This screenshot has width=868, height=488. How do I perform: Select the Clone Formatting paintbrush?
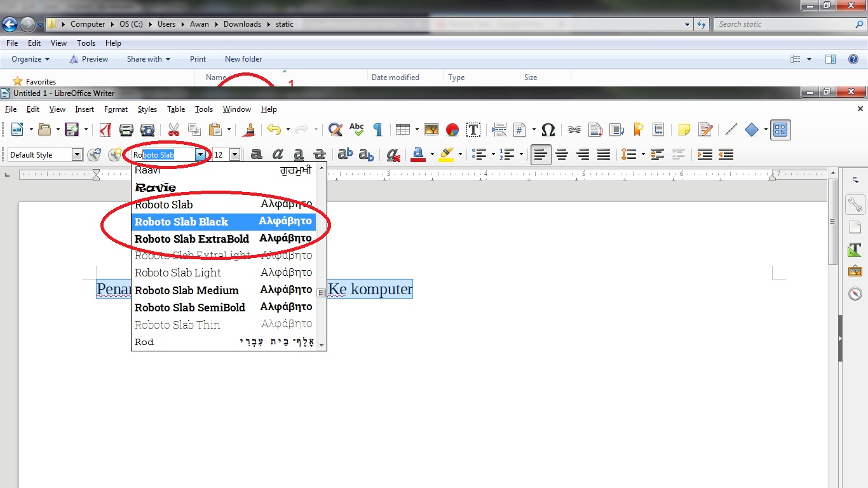(249, 130)
